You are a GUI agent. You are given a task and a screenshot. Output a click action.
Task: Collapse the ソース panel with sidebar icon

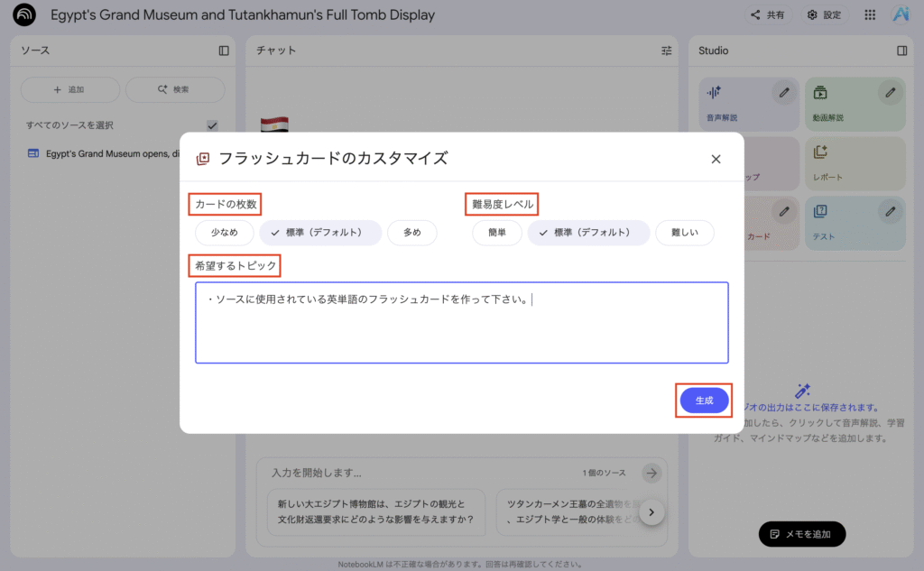224,51
